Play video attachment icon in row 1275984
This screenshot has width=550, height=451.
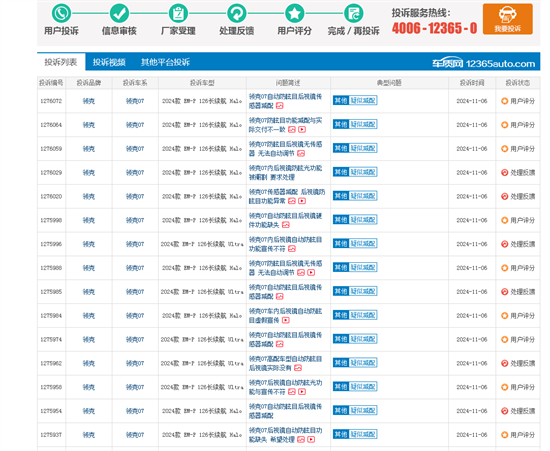tap(286, 320)
